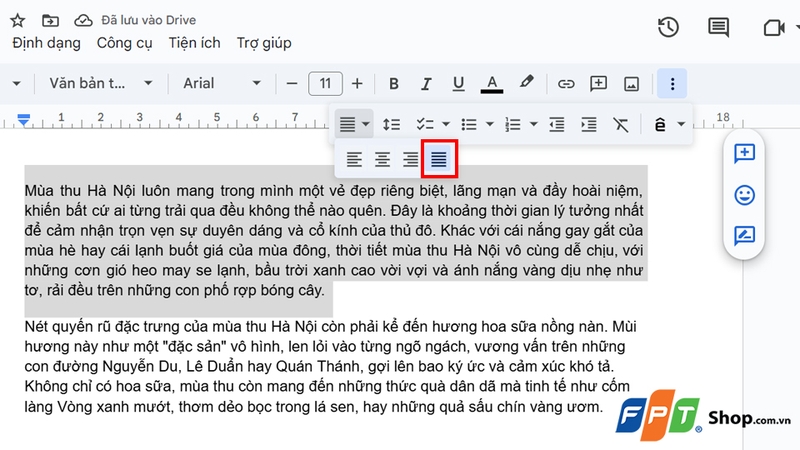
Task: Decrease paragraph indent
Action: [556, 124]
